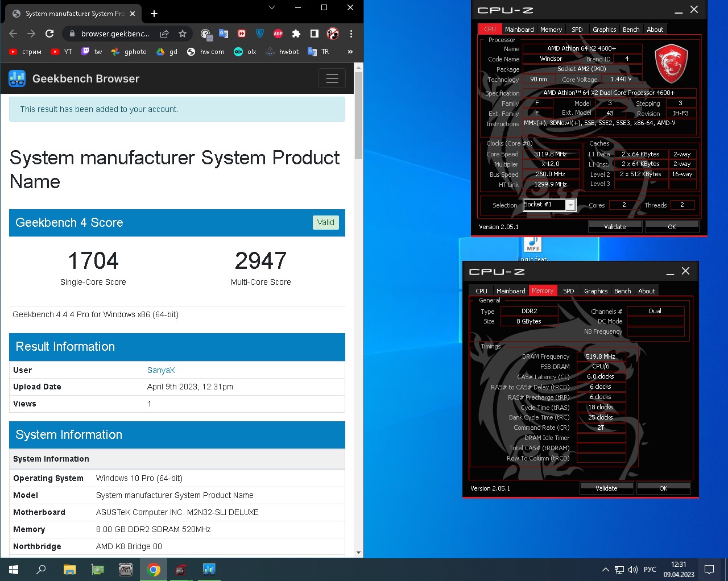This screenshot has width=728, height=581.
Task: Open SPD tab in lower CPU-Z
Action: [x=569, y=291]
